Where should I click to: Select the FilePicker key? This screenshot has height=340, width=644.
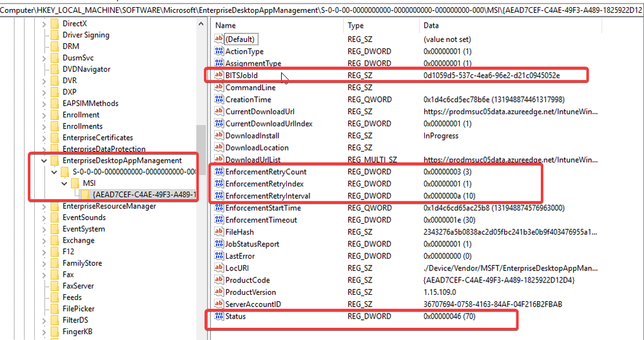79,308
